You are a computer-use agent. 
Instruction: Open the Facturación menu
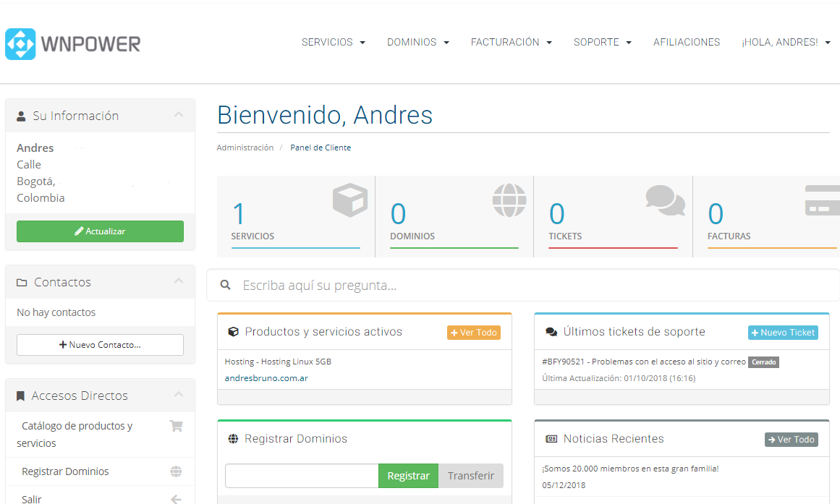coord(511,43)
